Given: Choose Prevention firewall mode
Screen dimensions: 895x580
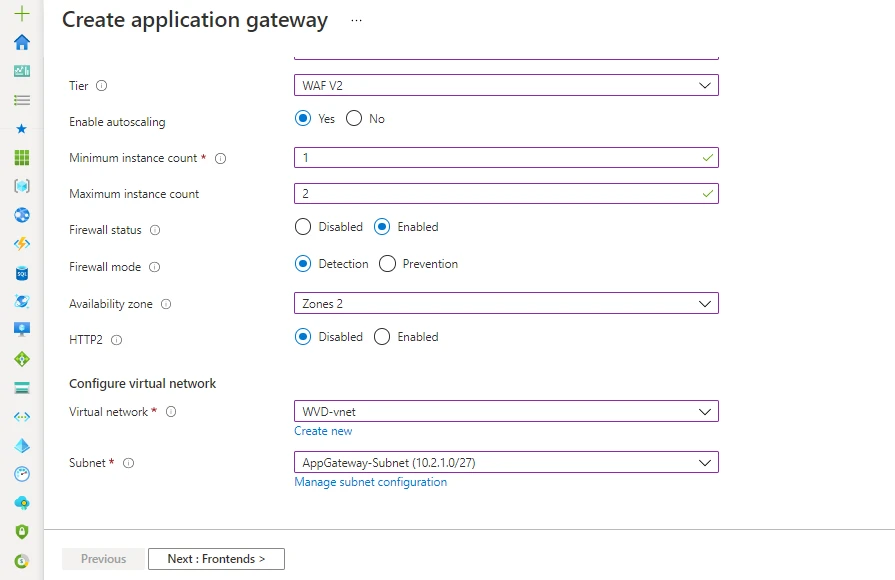Looking at the screenshot, I should (388, 264).
